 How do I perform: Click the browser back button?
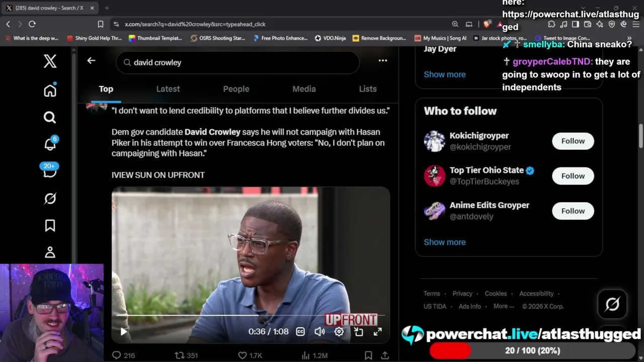coord(8,24)
